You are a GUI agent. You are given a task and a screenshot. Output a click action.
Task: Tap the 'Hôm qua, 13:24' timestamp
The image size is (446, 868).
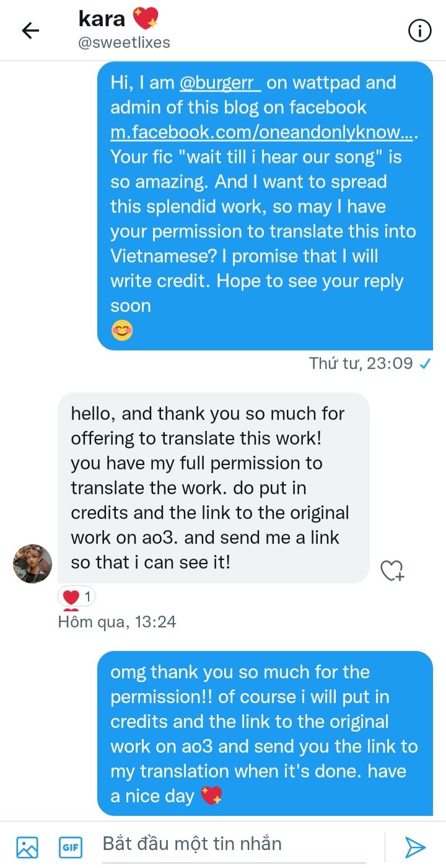coord(117,621)
